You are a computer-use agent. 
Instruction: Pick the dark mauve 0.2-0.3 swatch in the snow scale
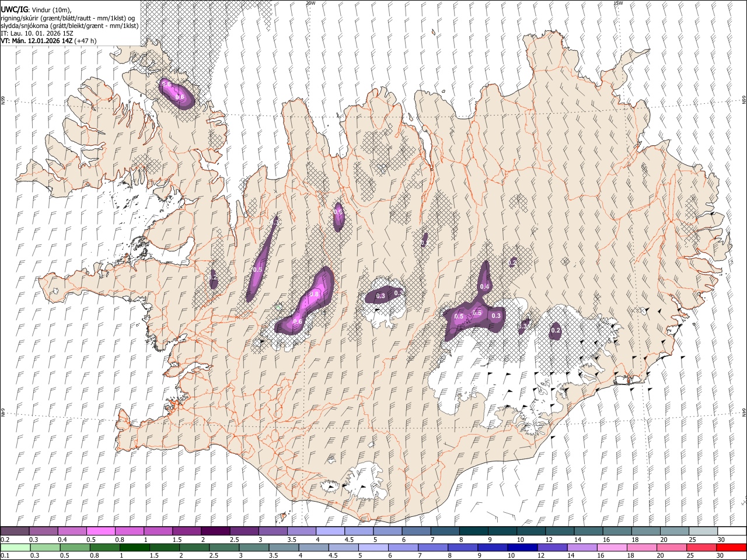click(x=15, y=531)
